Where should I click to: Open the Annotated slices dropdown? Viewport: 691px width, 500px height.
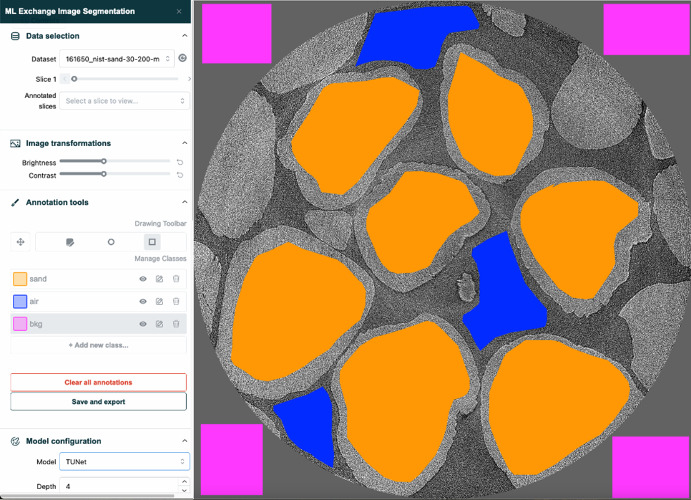click(x=124, y=101)
